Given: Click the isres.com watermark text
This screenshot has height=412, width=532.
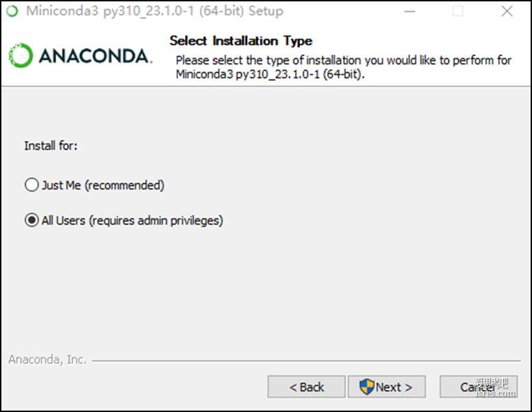Looking at the screenshot, I should click(x=496, y=394).
